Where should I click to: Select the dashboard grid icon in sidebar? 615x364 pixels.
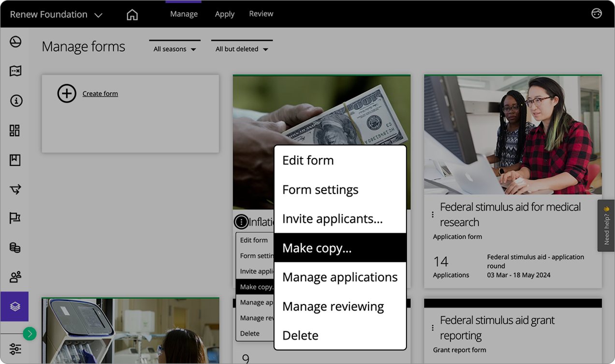click(x=15, y=130)
